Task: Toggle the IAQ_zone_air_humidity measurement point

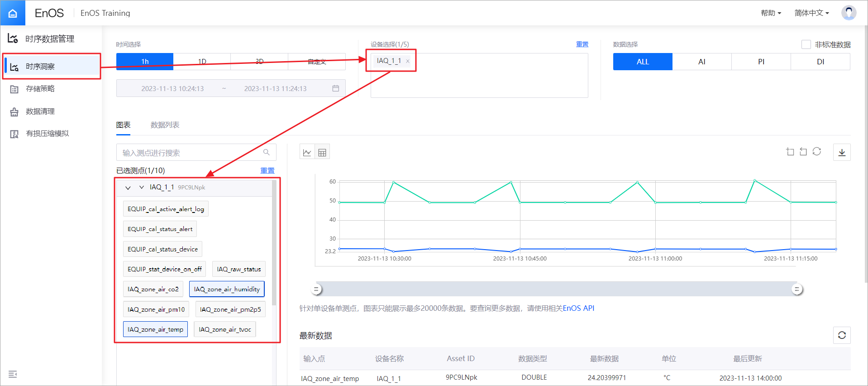Action: [x=227, y=289]
